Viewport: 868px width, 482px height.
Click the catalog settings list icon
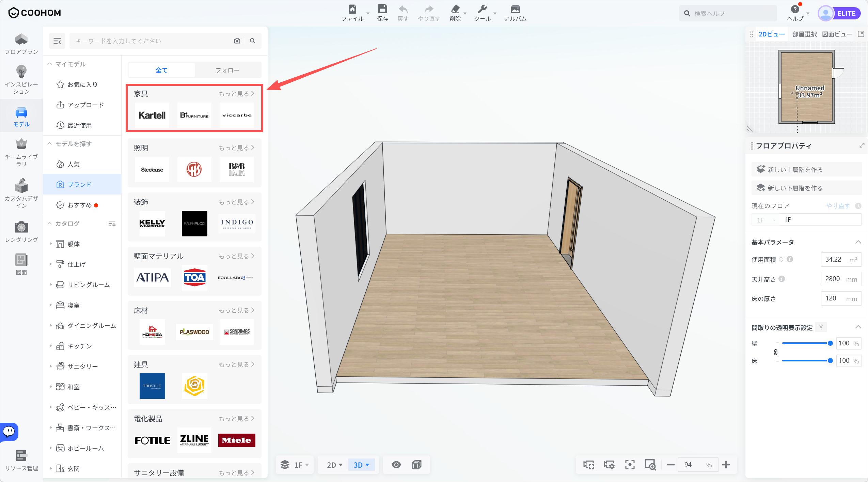coord(112,223)
